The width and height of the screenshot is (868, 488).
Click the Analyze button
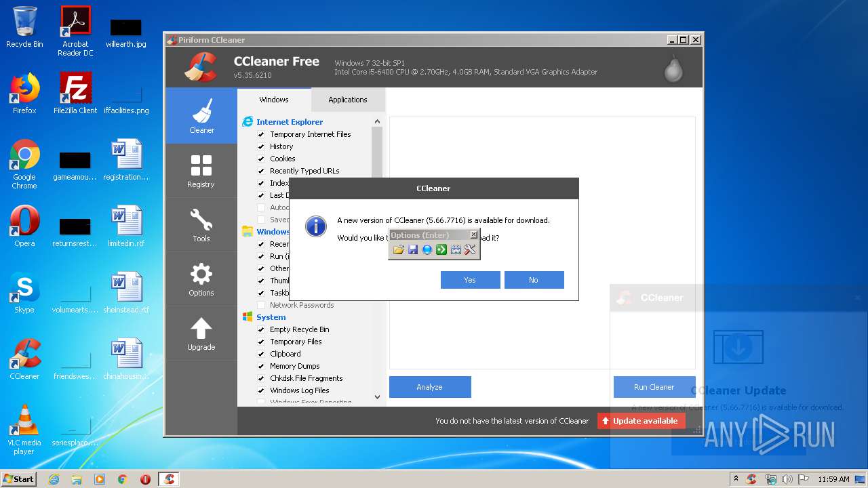[x=430, y=387]
